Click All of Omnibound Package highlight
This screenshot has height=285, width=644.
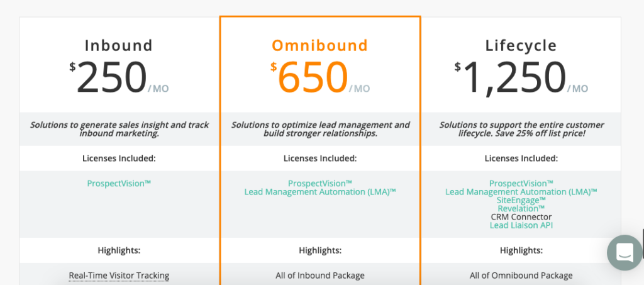(x=521, y=276)
